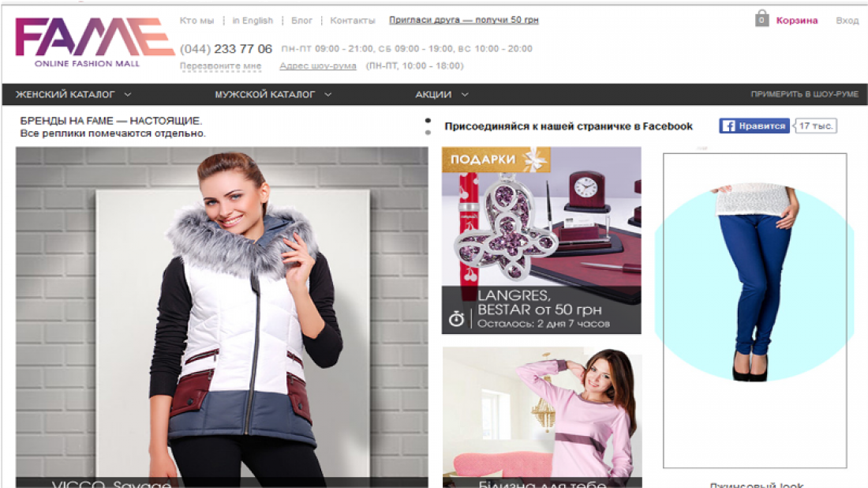This screenshot has height=488, width=868.
Task: Click 'Вход' to log in
Action: 847,21
